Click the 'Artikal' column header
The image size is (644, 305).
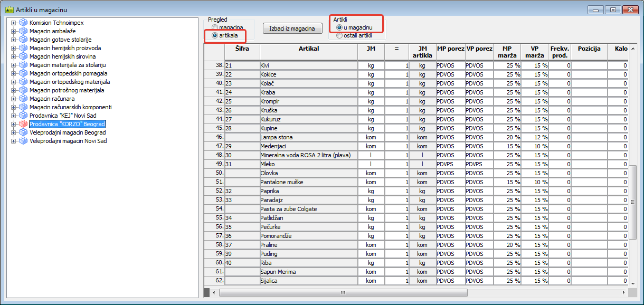308,49
